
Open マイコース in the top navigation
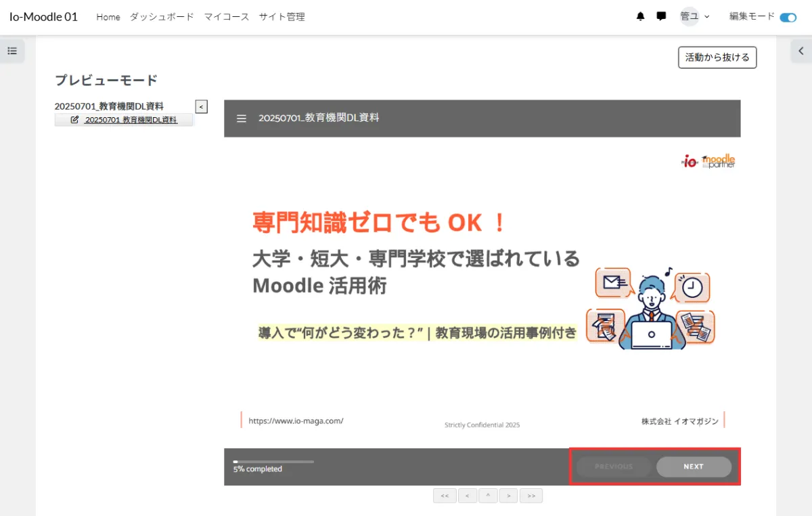227,17
